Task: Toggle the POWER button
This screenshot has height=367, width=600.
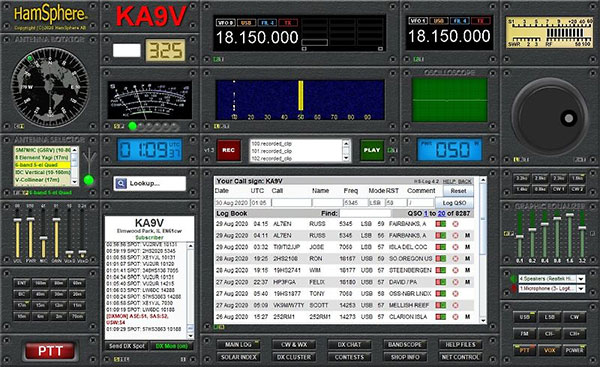Action: [x=574, y=350]
